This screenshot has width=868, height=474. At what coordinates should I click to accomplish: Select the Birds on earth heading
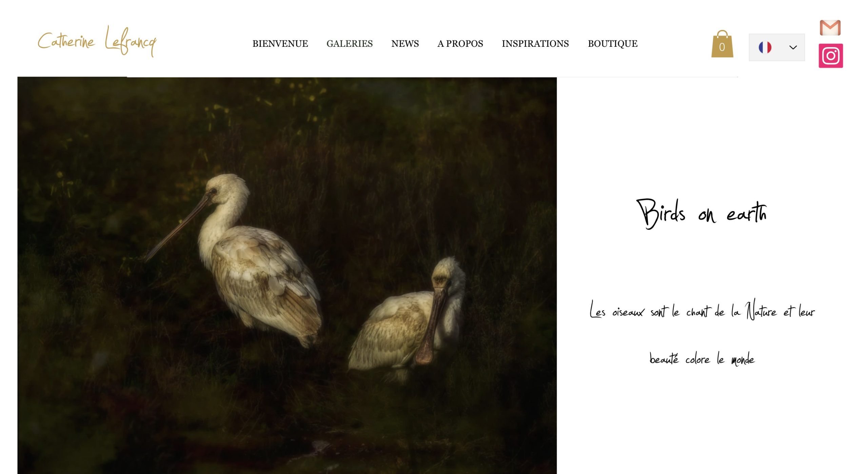(702, 214)
